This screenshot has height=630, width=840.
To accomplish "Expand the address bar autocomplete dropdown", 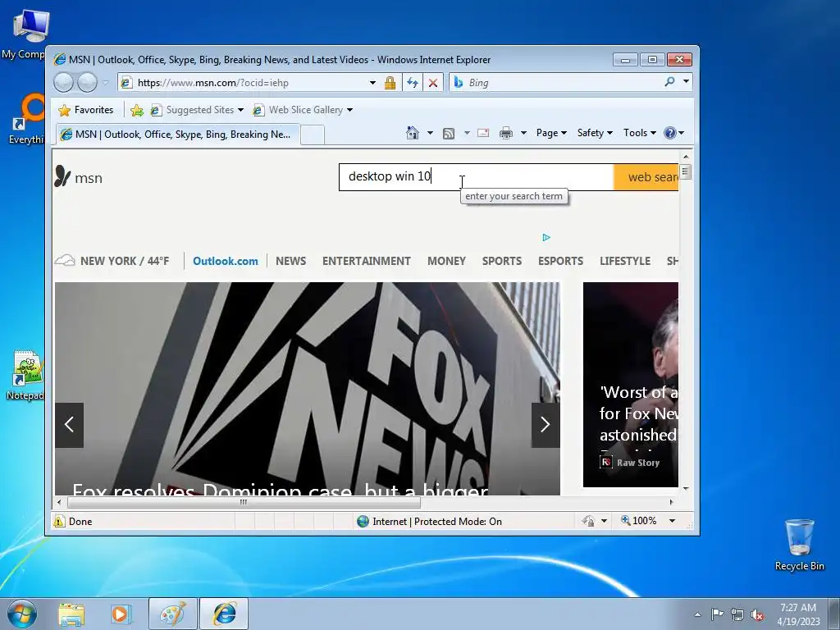I will click(x=372, y=83).
